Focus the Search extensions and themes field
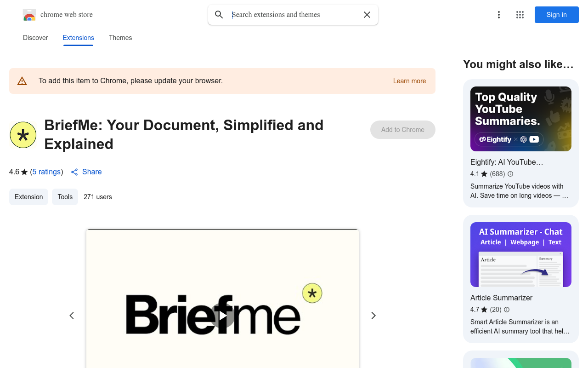 [294, 15]
